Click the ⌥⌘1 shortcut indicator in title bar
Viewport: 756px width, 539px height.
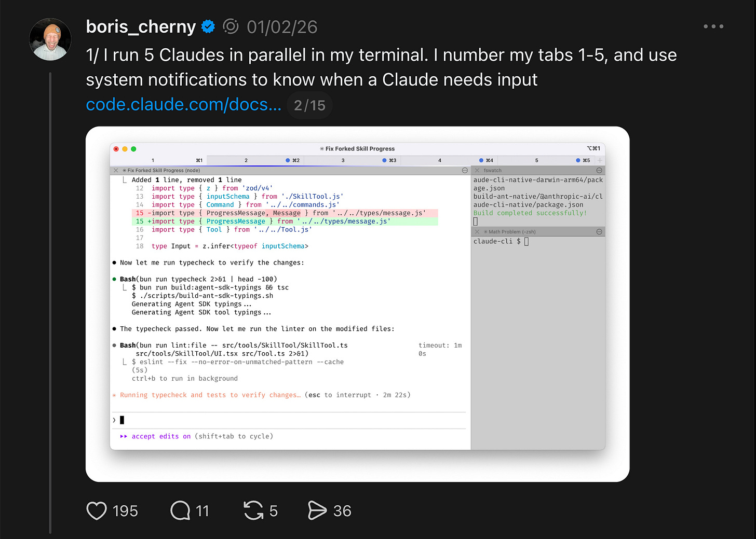click(x=593, y=148)
